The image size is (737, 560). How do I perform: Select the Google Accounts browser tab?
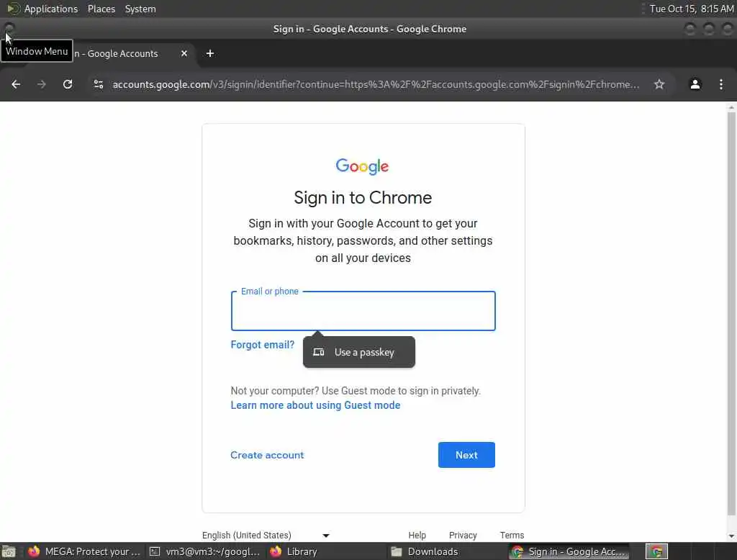coord(116,53)
